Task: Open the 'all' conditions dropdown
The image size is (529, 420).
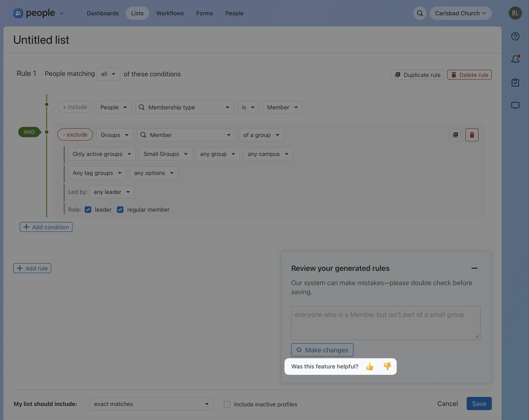Action: tap(108, 74)
